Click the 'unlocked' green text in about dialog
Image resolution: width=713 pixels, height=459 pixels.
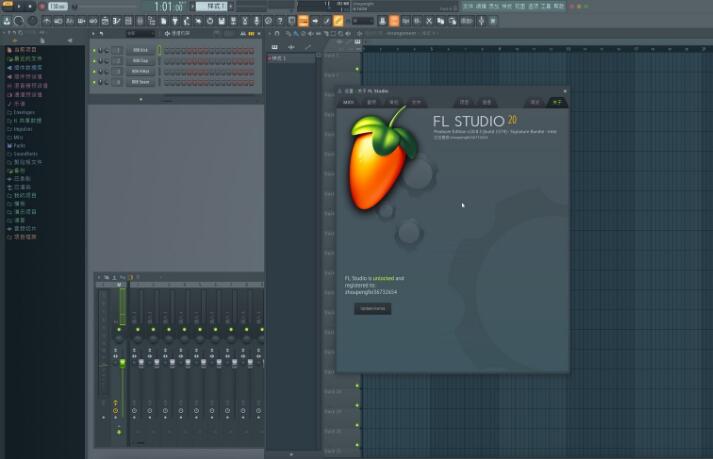(x=383, y=278)
